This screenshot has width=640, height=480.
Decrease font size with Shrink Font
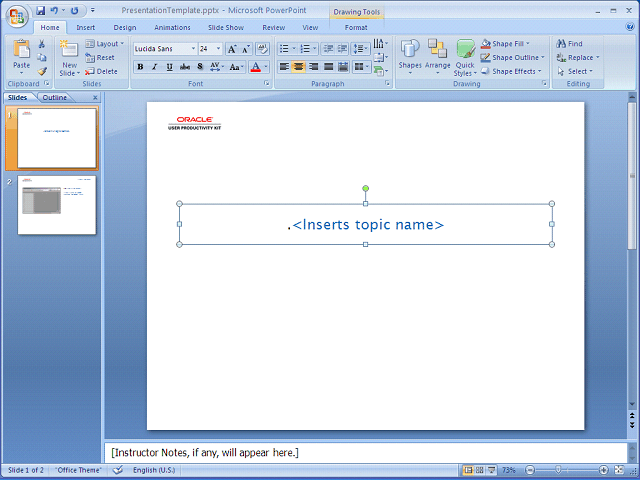point(246,49)
